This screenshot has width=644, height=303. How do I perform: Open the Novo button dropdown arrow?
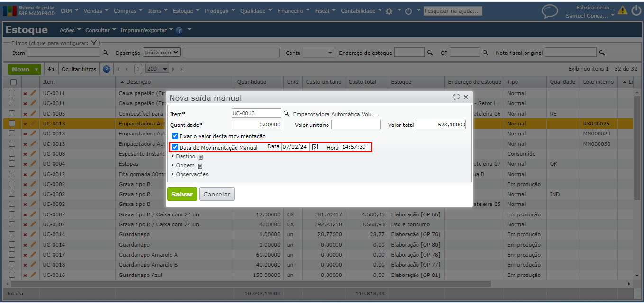point(36,70)
